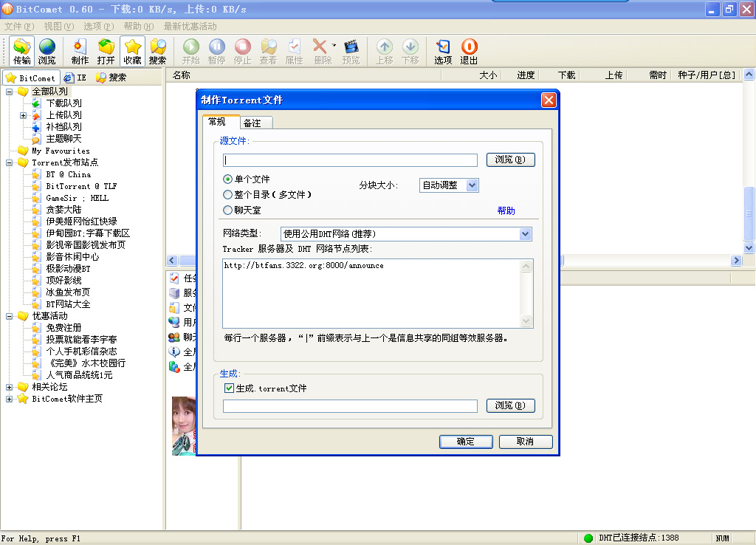Select 单个文件 single file radio button
This screenshot has height=545, width=756.
[x=227, y=179]
